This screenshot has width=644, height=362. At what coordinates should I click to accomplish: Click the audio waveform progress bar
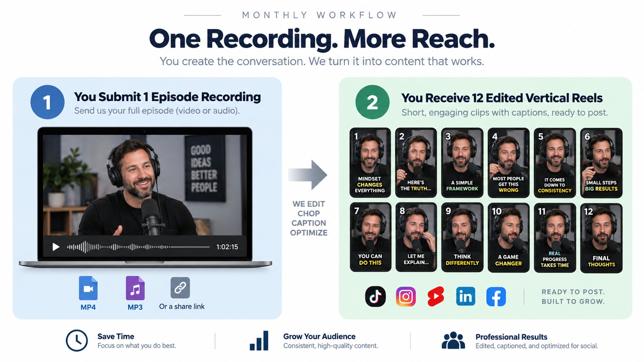tap(138, 247)
